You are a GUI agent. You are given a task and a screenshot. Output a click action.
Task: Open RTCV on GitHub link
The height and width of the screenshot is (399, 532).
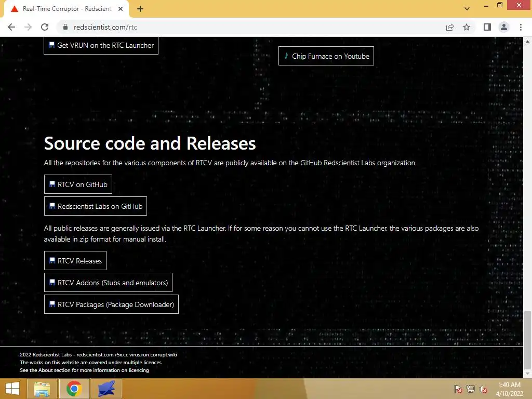(x=78, y=184)
